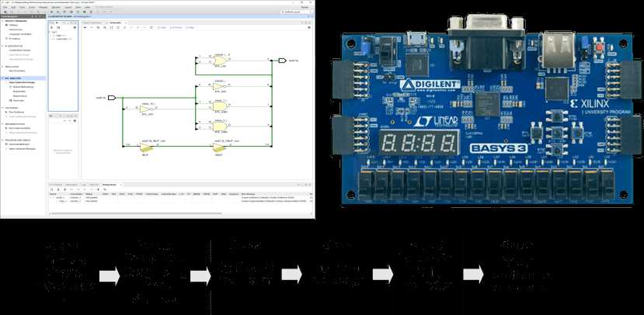Collapse the Synthesis section

tap(2, 108)
